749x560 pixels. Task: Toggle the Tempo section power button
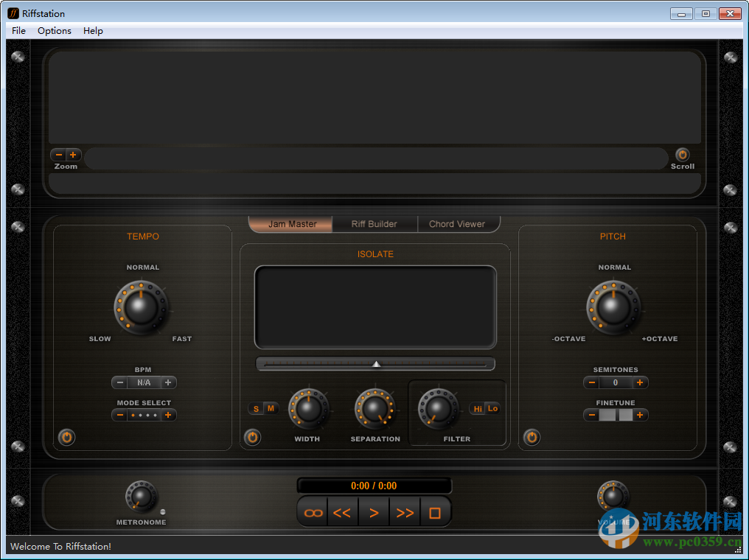click(66, 437)
